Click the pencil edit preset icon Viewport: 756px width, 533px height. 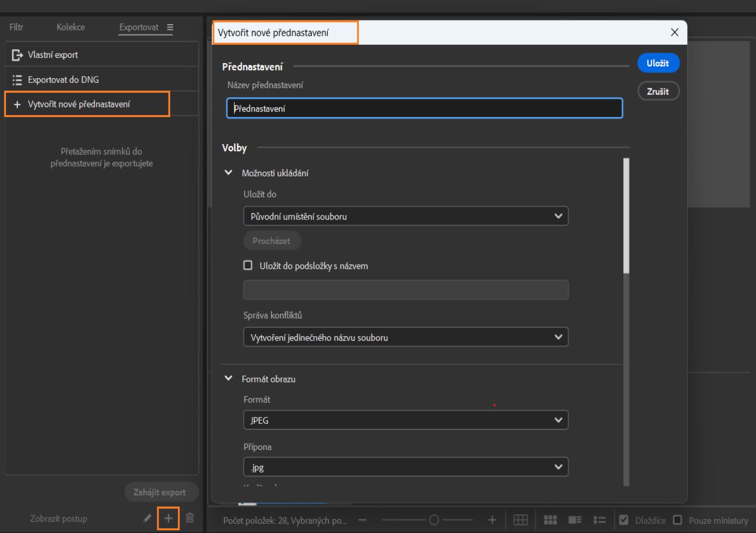147,518
